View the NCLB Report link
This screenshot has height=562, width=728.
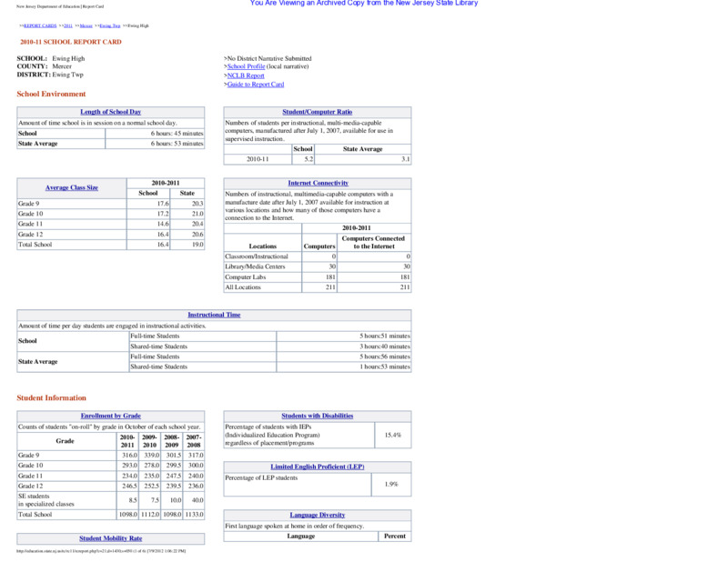(246, 75)
